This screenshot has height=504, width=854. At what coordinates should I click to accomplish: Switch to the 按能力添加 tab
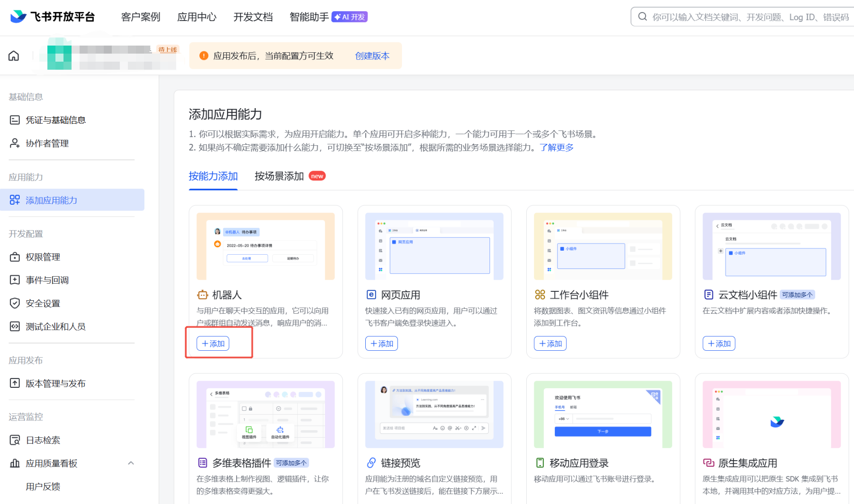coord(213,176)
